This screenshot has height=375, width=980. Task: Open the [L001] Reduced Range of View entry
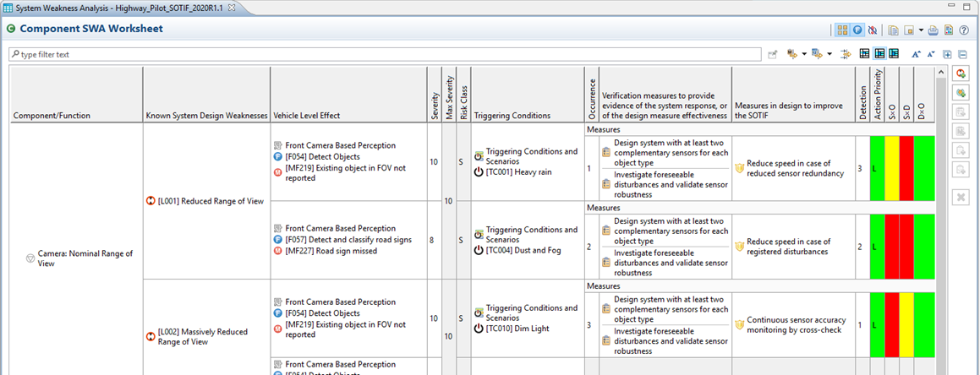click(201, 201)
